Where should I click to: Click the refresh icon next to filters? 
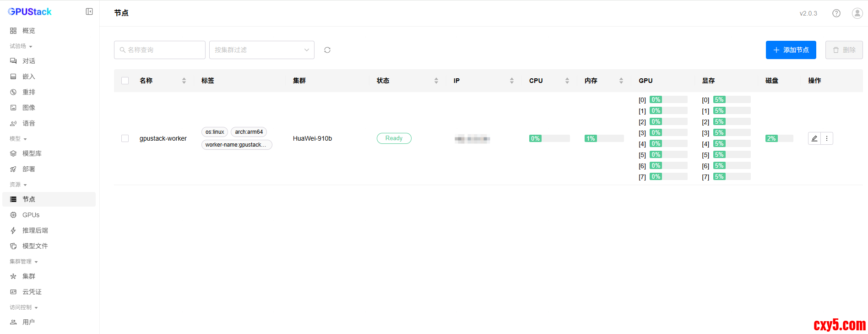click(x=327, y=50)
